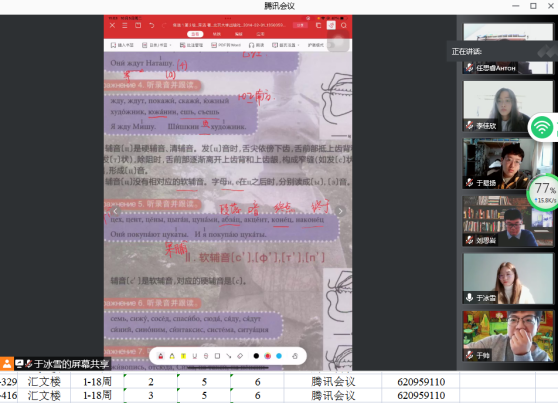Select the yellow highlighter pen tool

(x=172, y=356)
